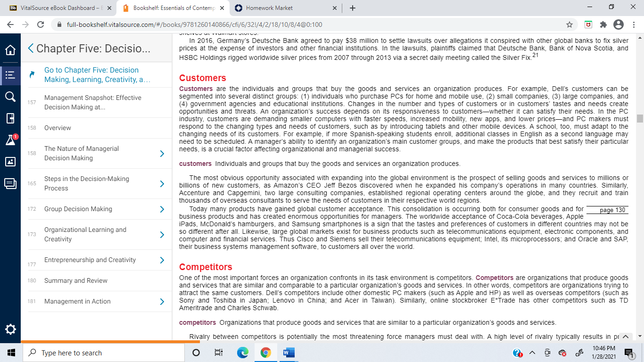Close the Homework Market tab

tap(335, 8)
